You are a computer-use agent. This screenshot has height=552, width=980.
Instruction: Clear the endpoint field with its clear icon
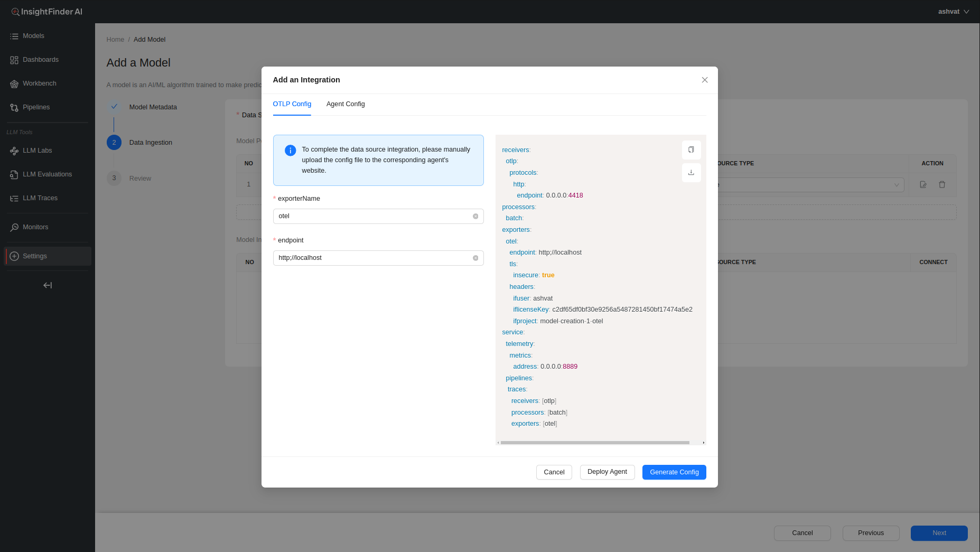(x=475, y=258)
